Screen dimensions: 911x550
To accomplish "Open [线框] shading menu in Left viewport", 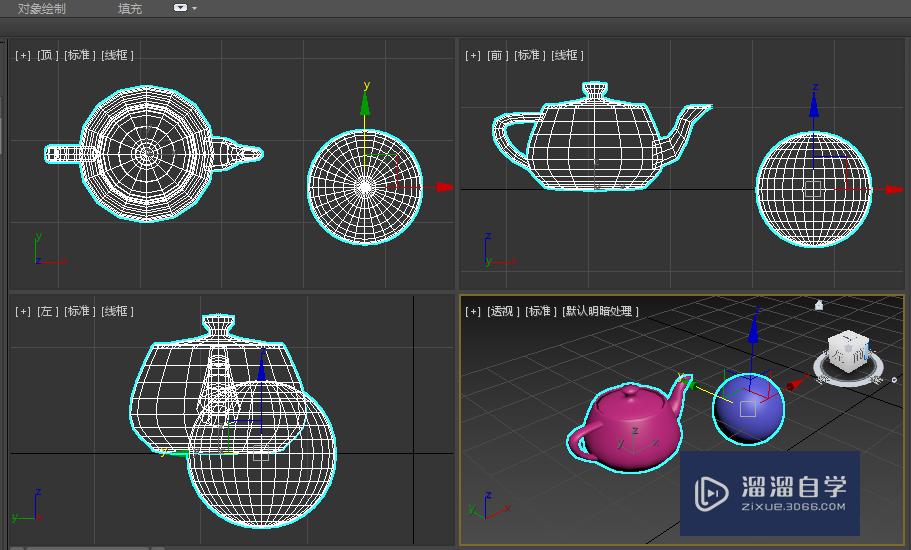I will point(117,311).
